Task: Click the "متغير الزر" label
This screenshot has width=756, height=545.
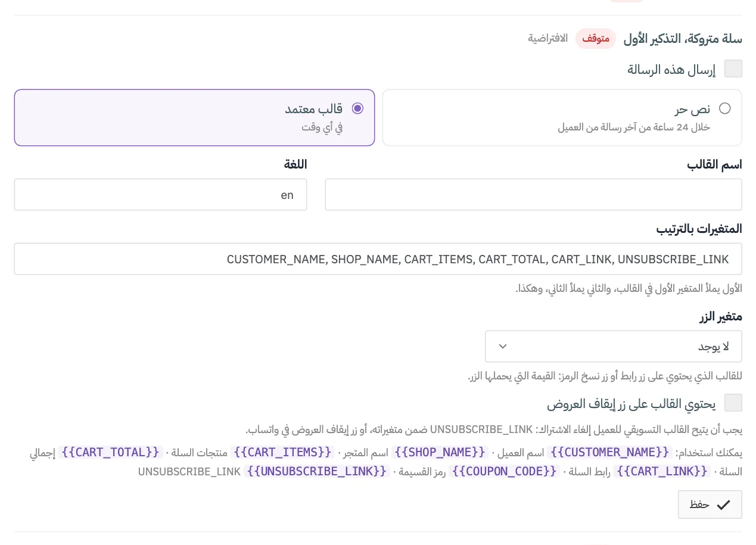Action: point(720,316)
